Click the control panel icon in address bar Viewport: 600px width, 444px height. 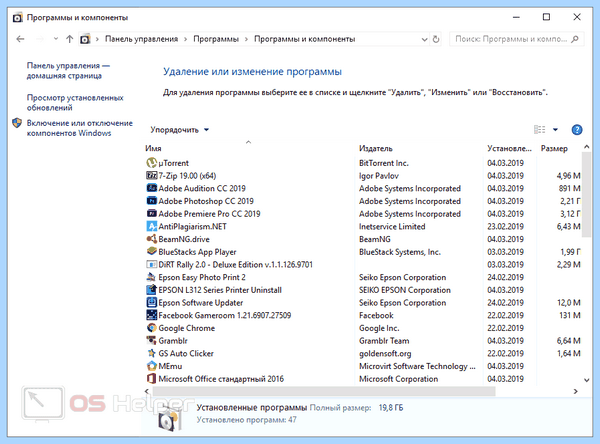(x=85, y=39)
